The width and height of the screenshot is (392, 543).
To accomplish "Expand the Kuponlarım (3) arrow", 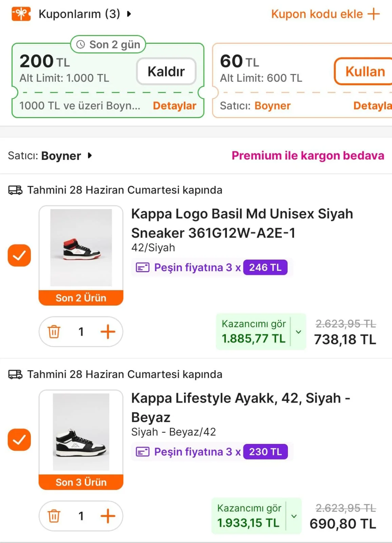I will click(129, 14).
